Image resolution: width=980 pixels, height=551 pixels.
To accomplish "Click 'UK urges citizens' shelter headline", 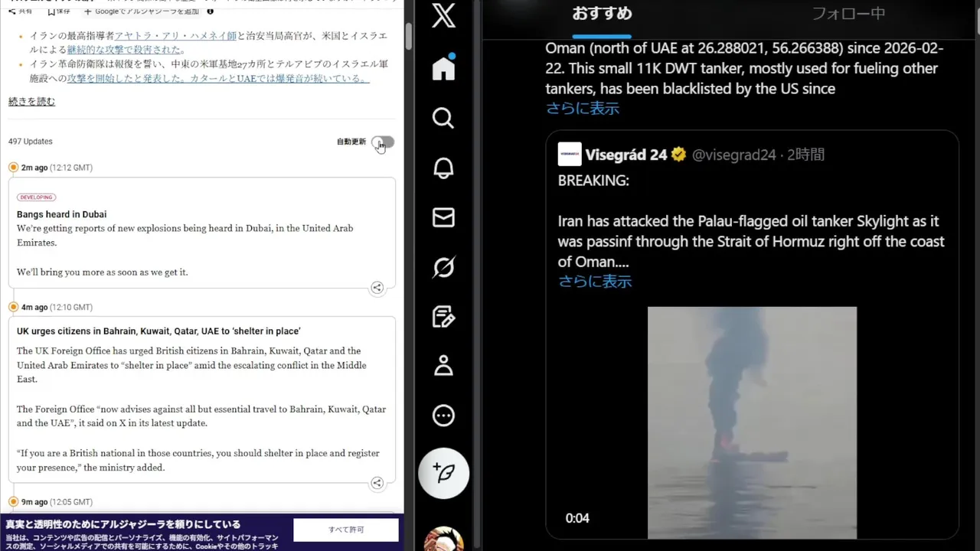I will coord(158,331).
